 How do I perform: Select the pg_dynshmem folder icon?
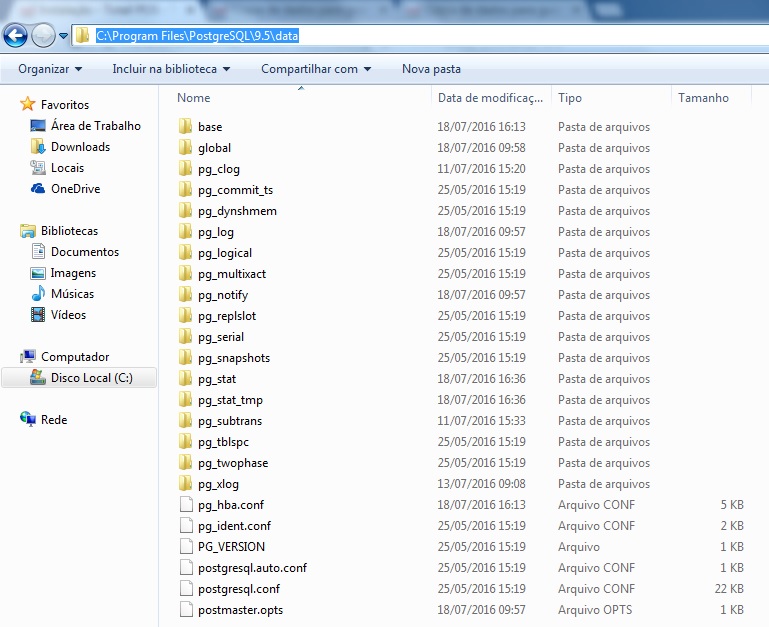185,210
